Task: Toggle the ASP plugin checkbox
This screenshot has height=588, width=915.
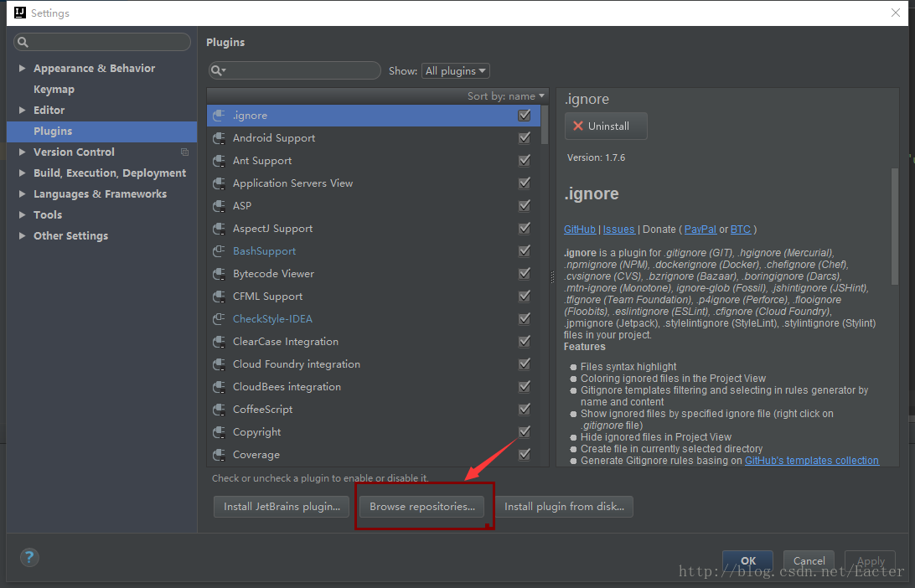Action: 525,206
